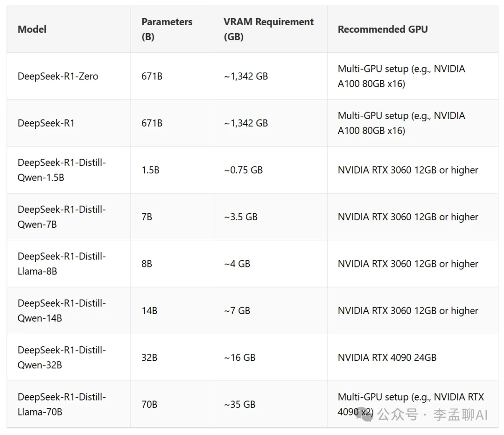Click the DeepSeek-R1-Distill-Qwen-32B cell
504x435 pixels.
62,358
